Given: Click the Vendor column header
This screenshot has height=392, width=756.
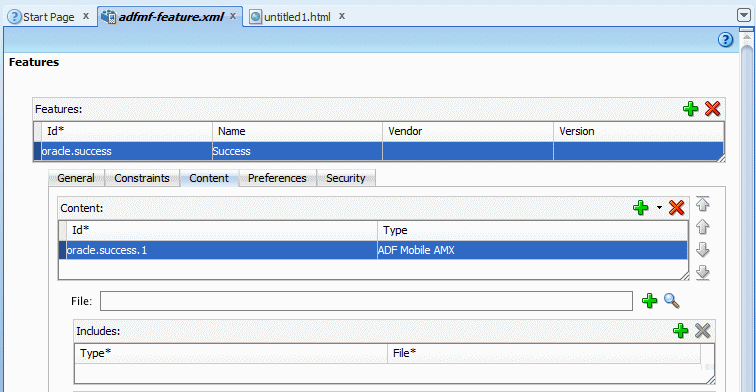Looking at the screenshot, I should point(468,131).
